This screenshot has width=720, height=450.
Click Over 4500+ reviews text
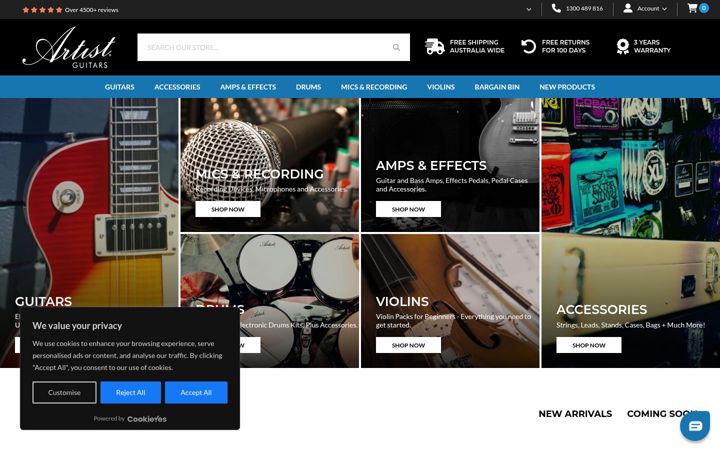[x=91, y=10]
